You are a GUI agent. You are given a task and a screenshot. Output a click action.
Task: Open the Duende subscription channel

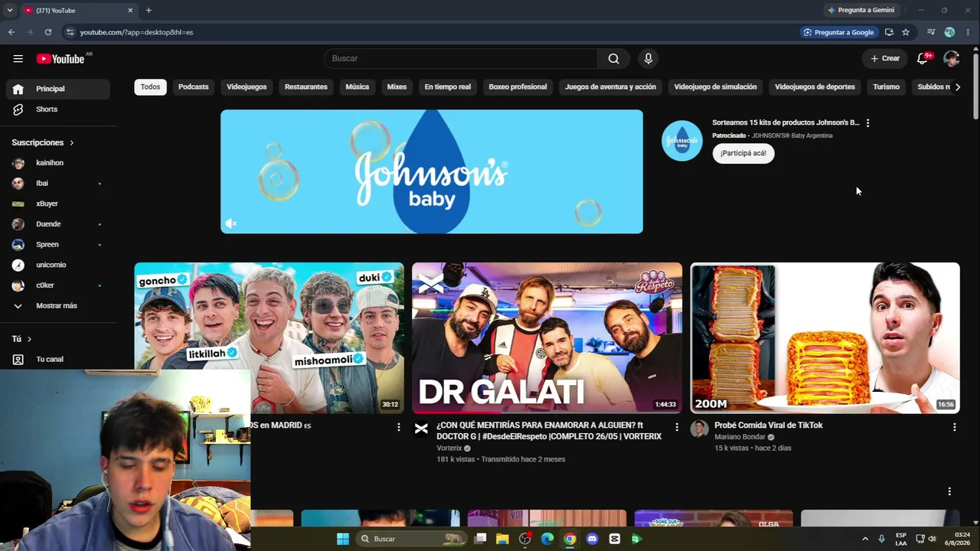pos(58,224)
